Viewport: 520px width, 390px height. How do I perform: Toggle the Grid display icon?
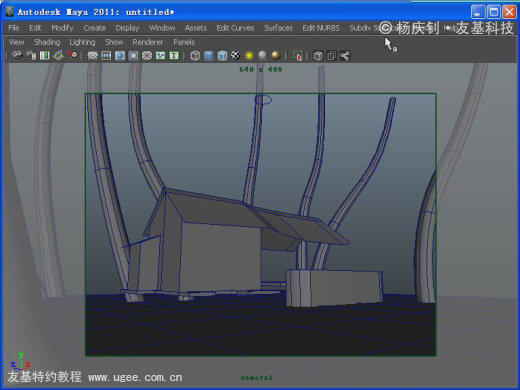click(x=92, y=56)
